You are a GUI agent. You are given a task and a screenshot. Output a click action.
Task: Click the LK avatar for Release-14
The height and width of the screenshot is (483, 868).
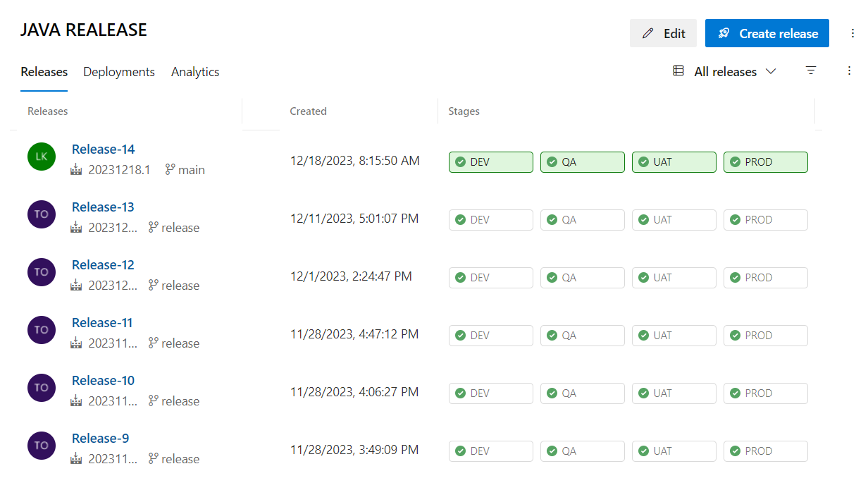click(x=41, y=156)
